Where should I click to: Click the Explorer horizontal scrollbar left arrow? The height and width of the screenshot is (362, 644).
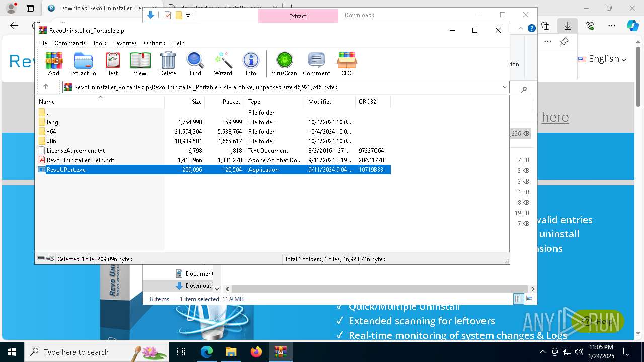[227, 289]
